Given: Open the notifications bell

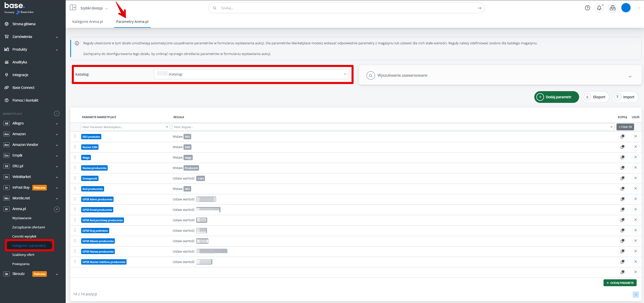Looking at the screenshot, I should (x=599, y=8).
